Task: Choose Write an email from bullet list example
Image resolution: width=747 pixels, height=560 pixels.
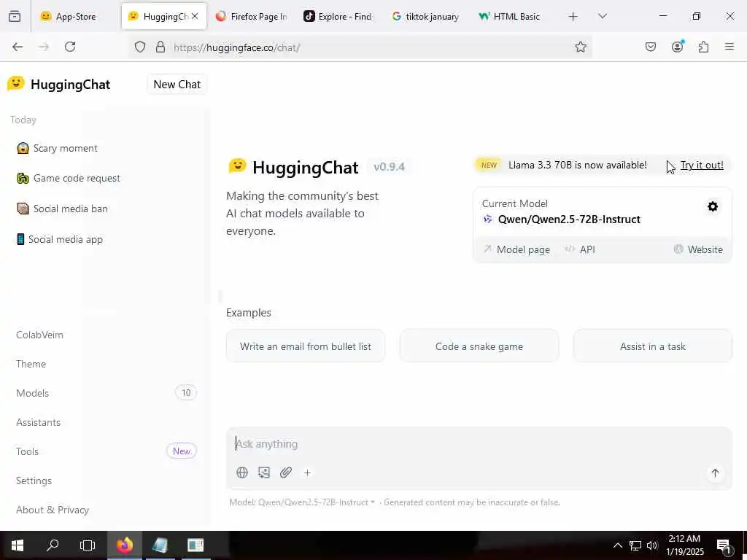Action: click(x=306, y=346)
